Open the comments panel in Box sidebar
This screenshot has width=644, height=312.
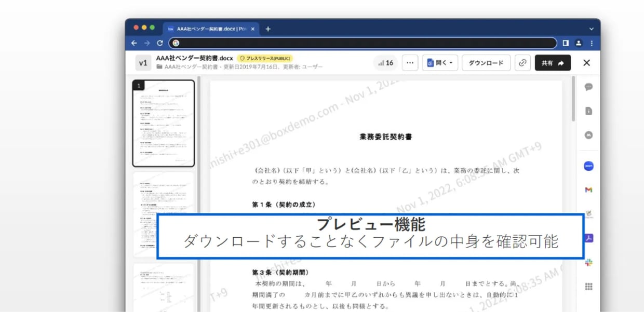point(588,87)
